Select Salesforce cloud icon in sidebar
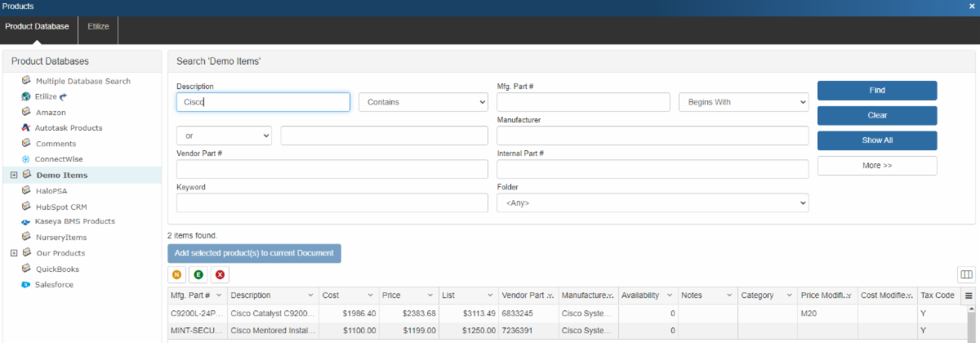Screen dimensions: 980x343 (26, 285)
